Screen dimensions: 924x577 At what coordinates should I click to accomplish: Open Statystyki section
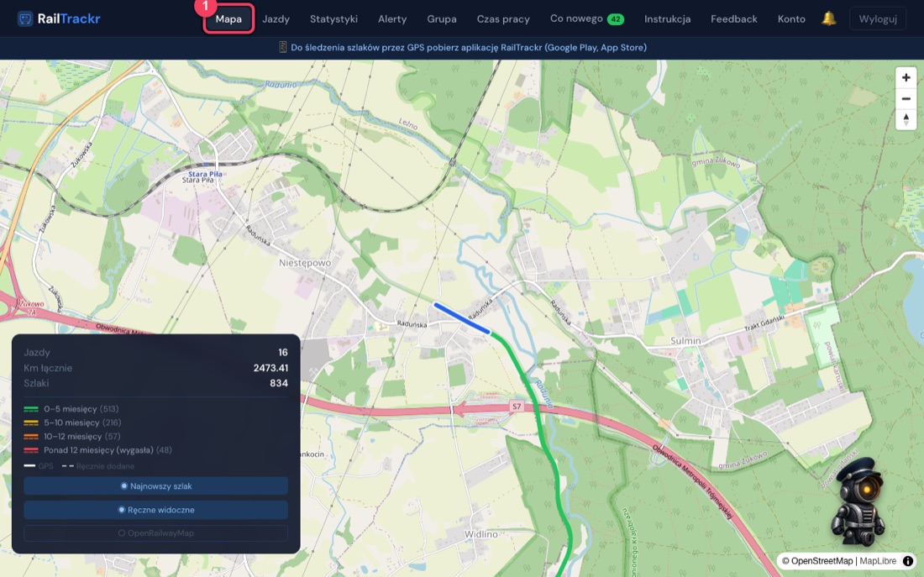coord(333,18)
